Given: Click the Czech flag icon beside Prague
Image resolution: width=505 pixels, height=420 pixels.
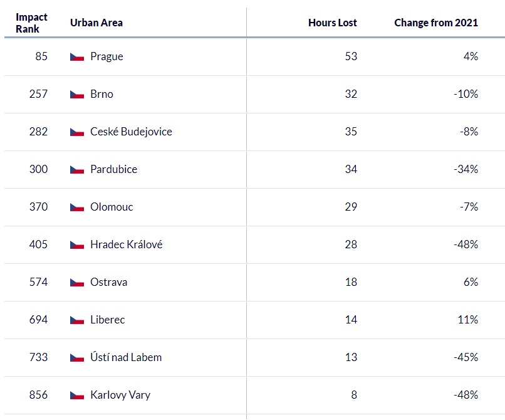Looking at the screenshot, I should (x=77, y=57).
